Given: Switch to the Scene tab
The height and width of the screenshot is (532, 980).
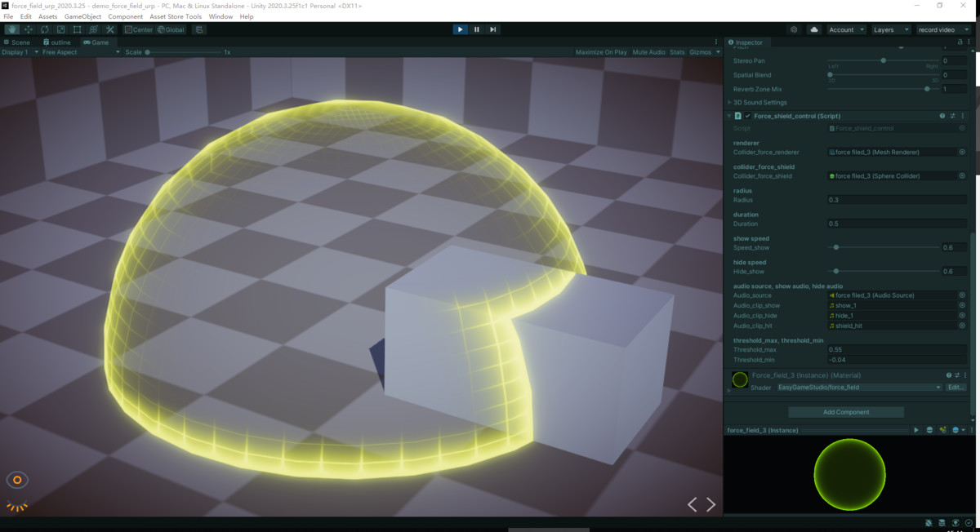Looking at the screenshot, I should (17, 42).
